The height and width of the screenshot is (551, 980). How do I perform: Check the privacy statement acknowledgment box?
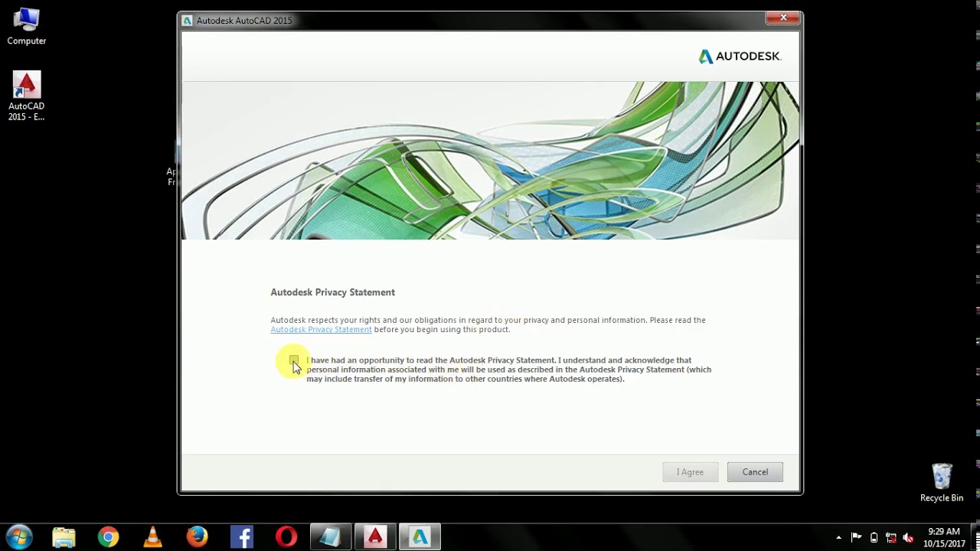coord(294,360)
